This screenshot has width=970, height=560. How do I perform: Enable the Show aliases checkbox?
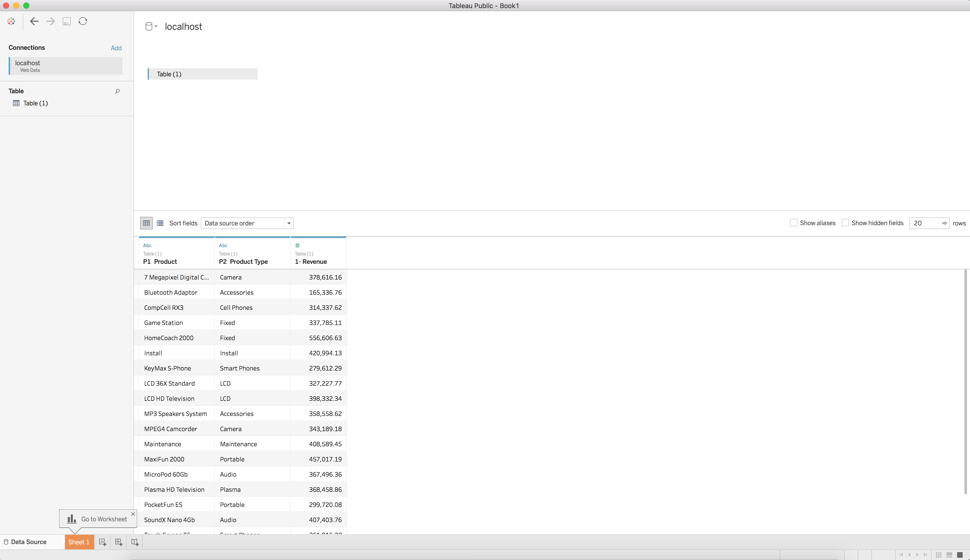click(793, 223)
